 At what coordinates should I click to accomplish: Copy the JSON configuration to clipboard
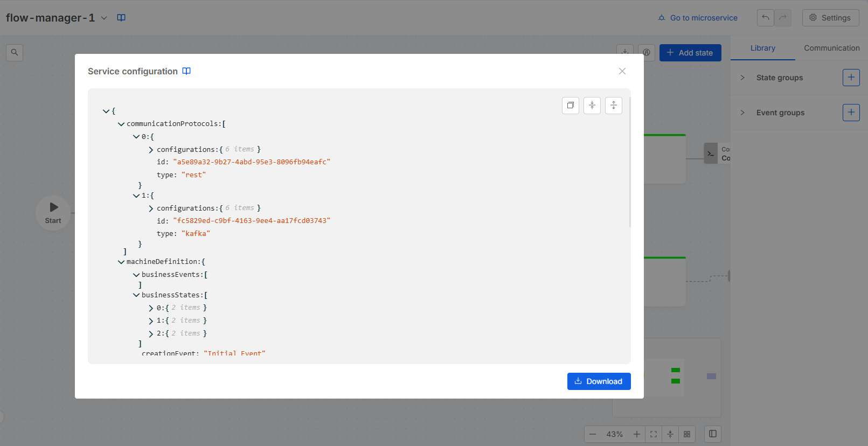(570, 106)
